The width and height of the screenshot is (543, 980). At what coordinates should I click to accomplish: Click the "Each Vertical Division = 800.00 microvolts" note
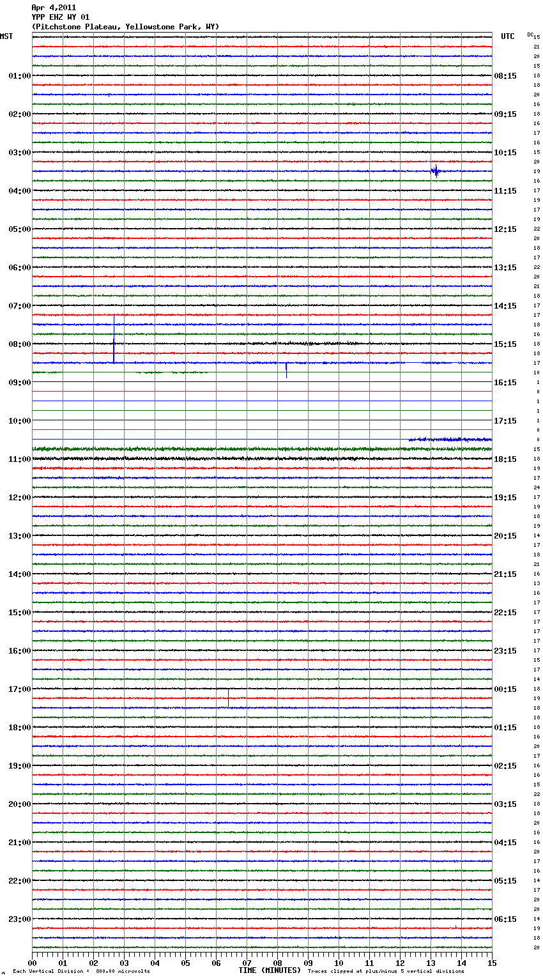[82, 972]
